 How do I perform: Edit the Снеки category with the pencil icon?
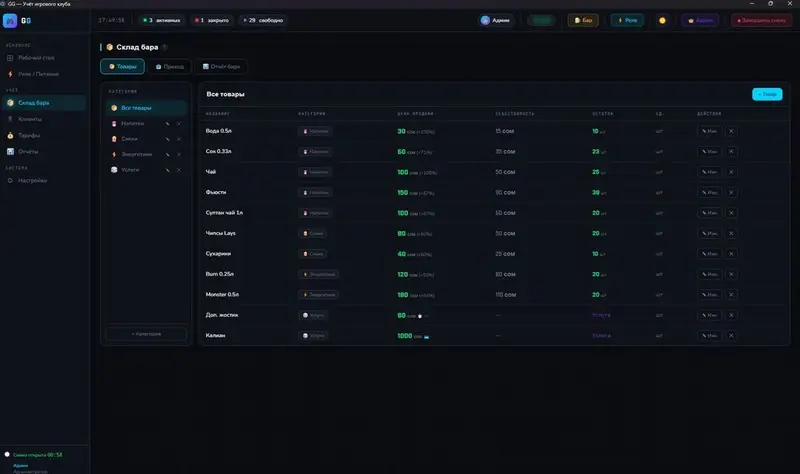coord(167,139)
